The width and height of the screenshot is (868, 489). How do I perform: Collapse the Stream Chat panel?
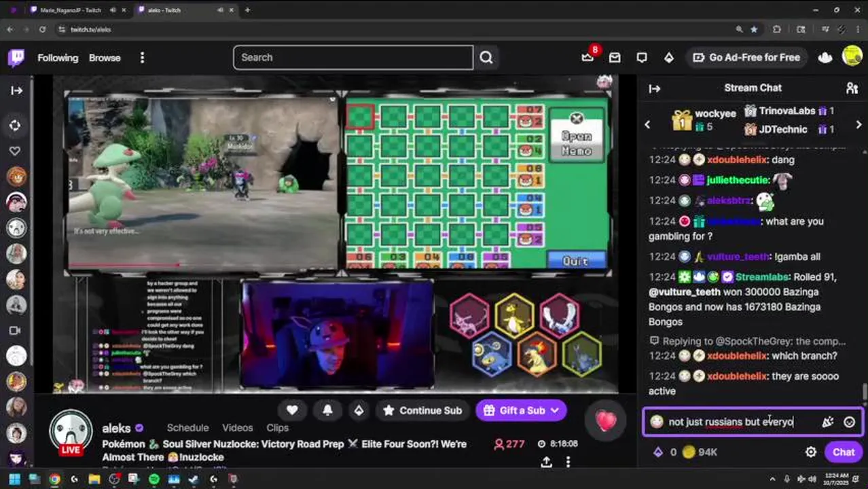pos(655,88)
